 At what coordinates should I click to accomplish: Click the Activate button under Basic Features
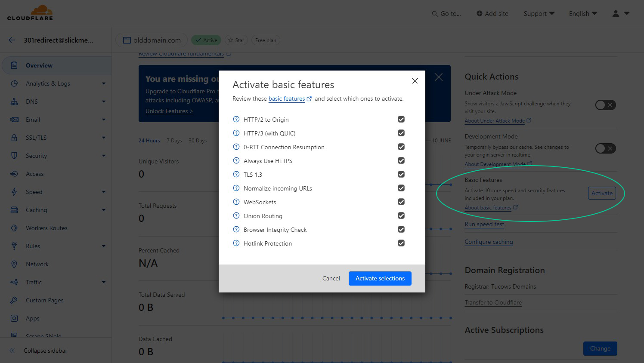(x=602, y=193)
